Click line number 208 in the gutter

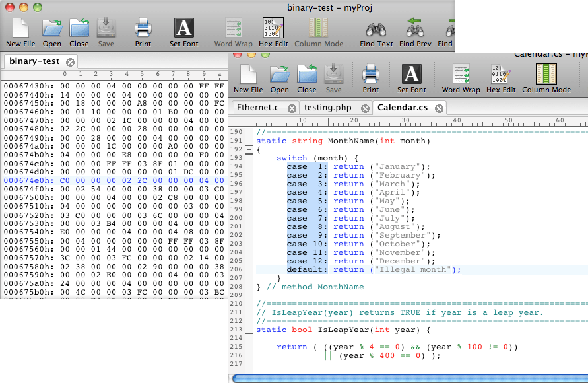click(236, 286)
